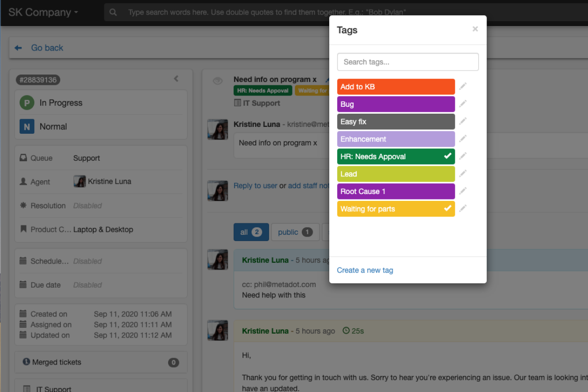Click the search magnifier icon
The image size is (588, 392).
[113, 12]
